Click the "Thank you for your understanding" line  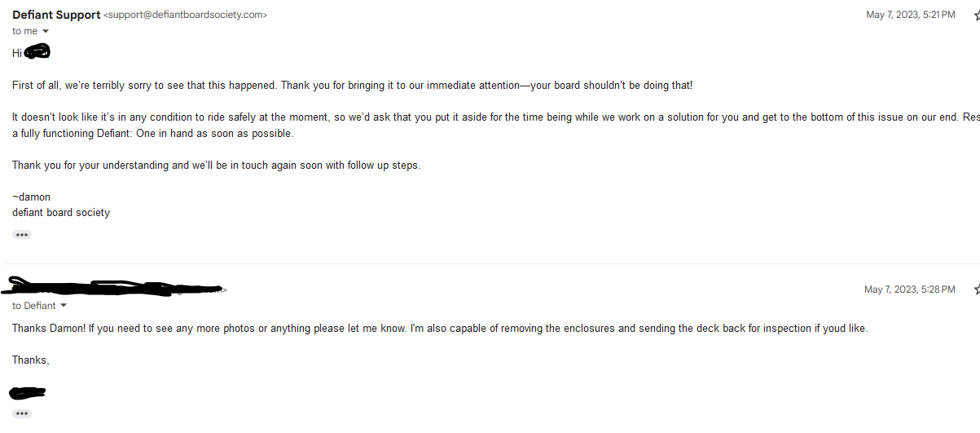[x=216, y=165]
